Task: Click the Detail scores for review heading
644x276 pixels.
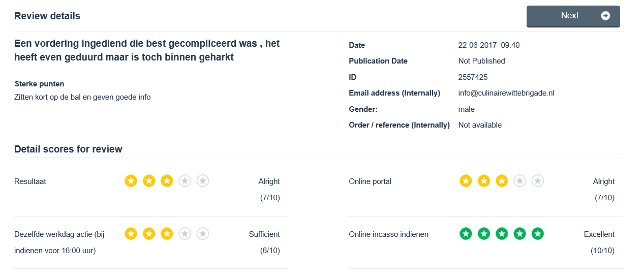Action: coord(68,149)
